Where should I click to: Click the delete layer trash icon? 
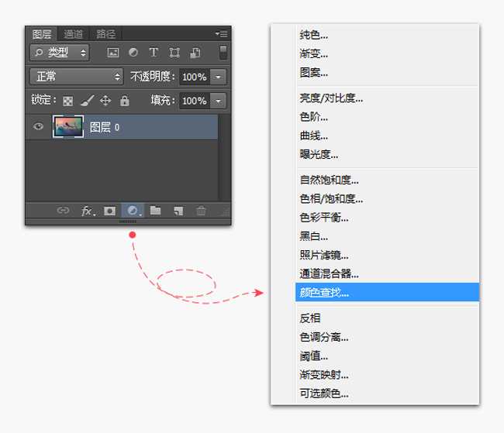(x=201, y=211)
